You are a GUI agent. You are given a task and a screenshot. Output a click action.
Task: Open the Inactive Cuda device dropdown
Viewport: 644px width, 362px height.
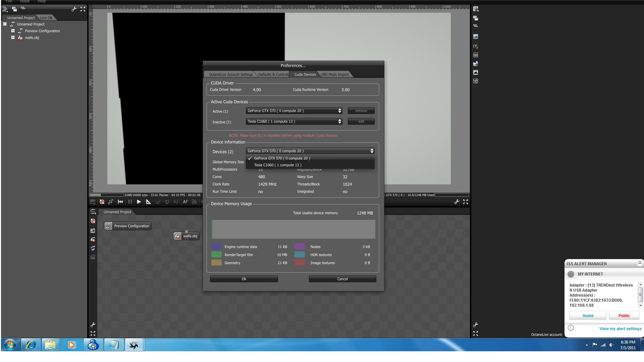tap(294, 121)
